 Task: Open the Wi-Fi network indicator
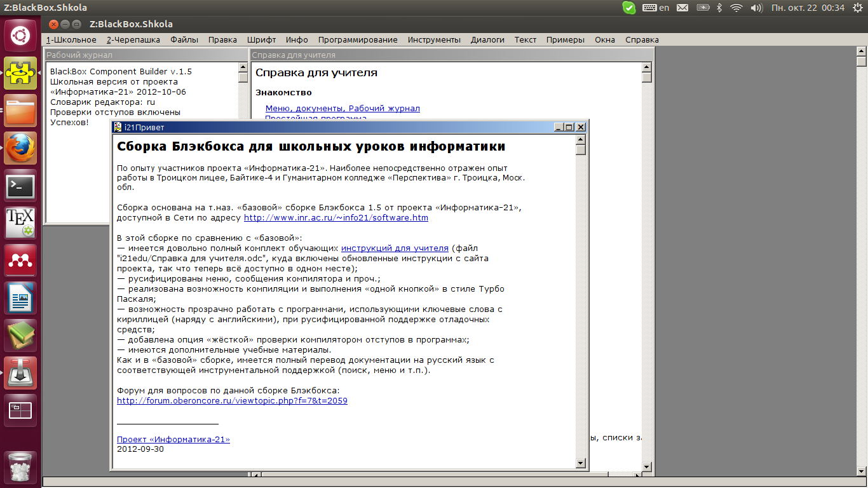[736, 8]
